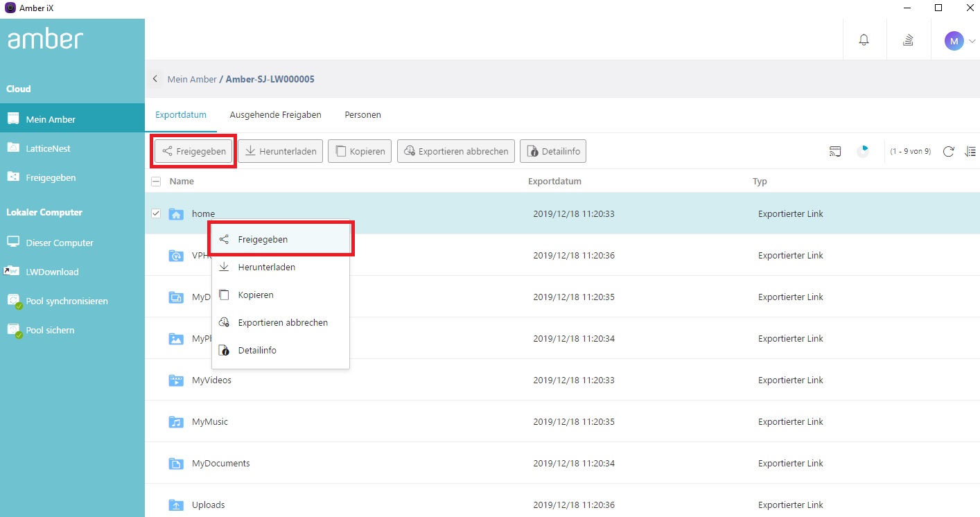Click the Herunterladen toolbar button
Screen dimensions: 980x517
280,151
